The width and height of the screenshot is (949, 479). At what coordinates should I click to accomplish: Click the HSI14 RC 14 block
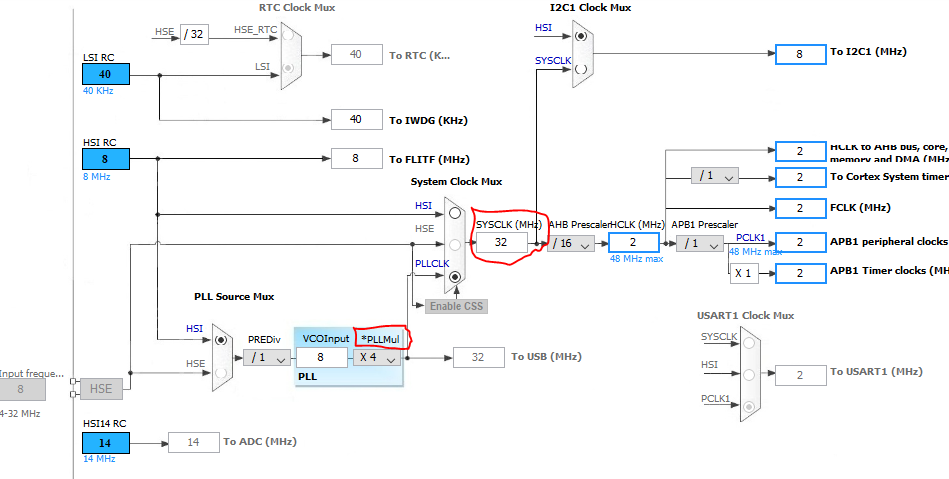[x=104, y=442]
